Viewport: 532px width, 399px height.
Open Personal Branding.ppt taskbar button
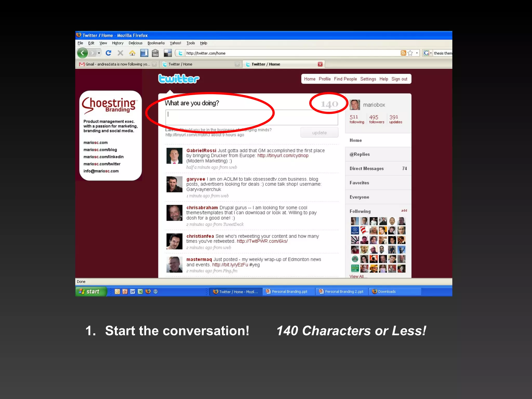289,291
